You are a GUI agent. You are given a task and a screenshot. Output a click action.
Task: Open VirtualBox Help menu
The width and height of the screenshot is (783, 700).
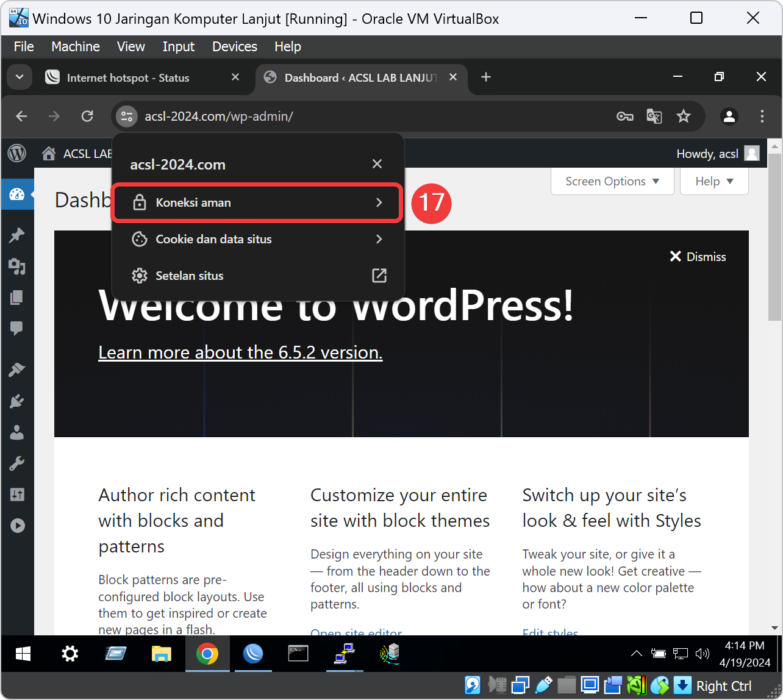point(288,46)
